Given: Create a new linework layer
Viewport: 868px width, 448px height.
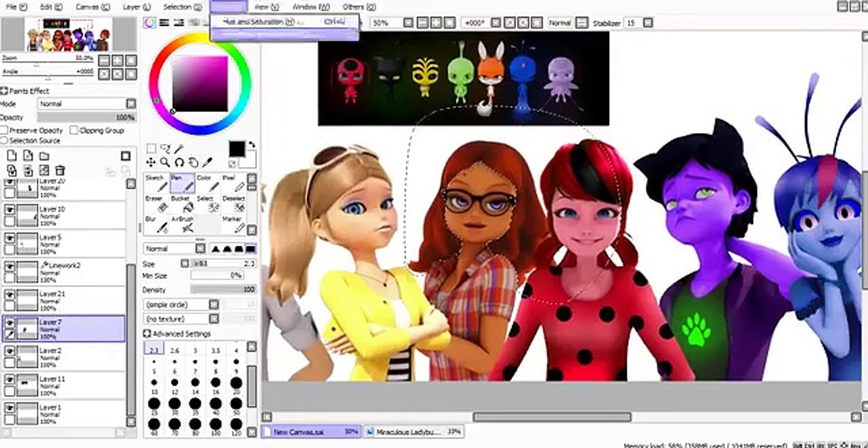Looking at the screenshot, I should [x=28, y=156].
